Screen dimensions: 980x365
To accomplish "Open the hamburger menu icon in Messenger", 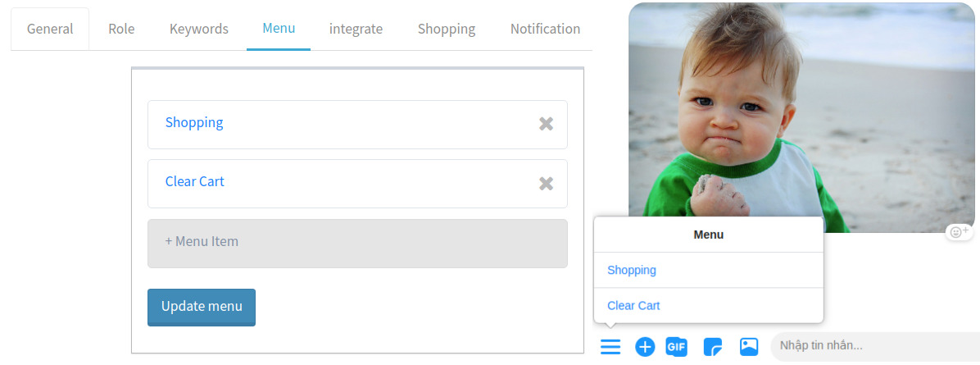I will click(x=610, y=346).
